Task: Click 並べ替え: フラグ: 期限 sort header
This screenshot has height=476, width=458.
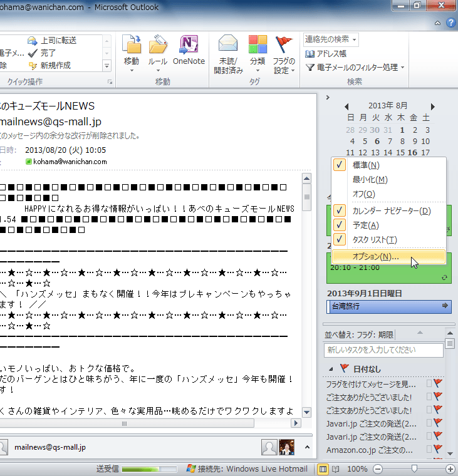Action: click(359, 335)
